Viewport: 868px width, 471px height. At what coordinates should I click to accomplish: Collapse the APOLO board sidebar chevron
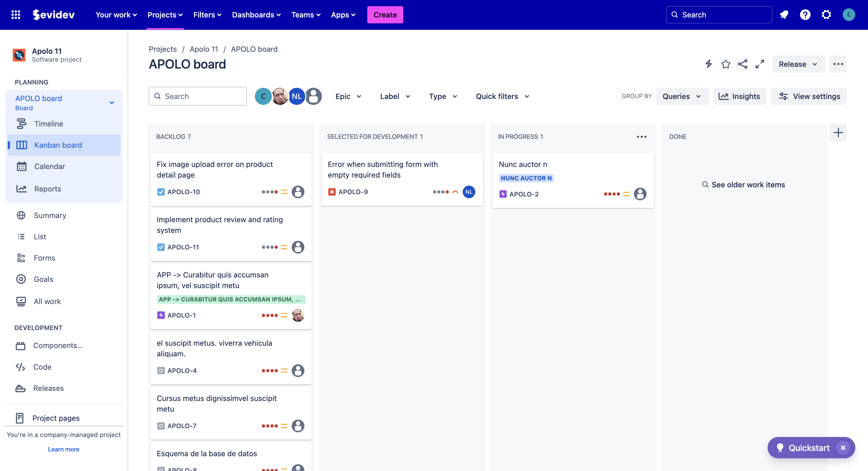(112, 103)
